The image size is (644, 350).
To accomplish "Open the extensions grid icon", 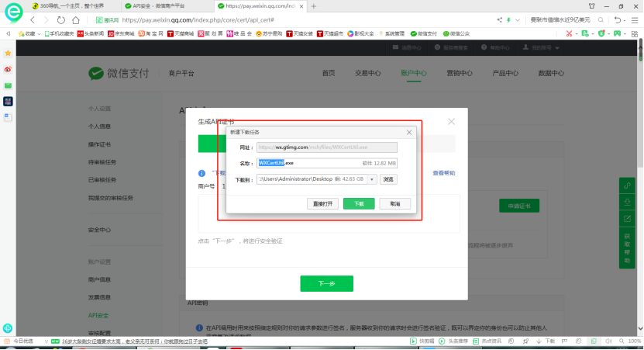I will click(635, 33).
